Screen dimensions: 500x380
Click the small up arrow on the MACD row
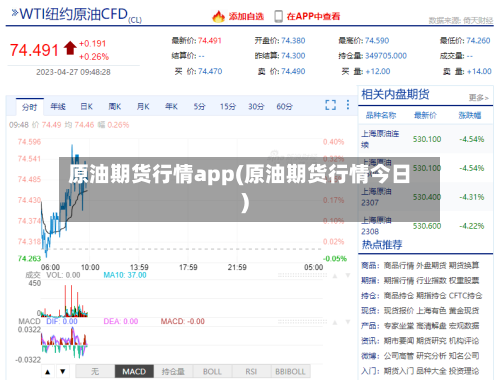pos(335,322)
